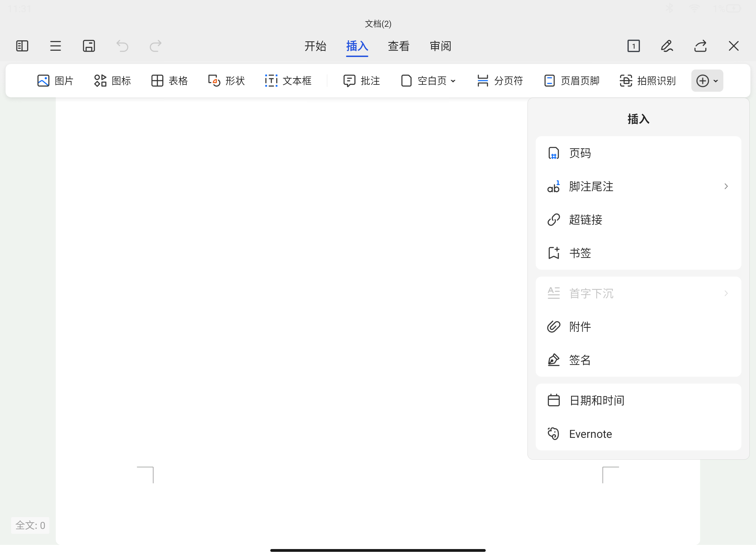Viewport: 756px width, 556px height.
Task: Select the Evernote option
Action: pyautogui.click(x=591, y=434)
